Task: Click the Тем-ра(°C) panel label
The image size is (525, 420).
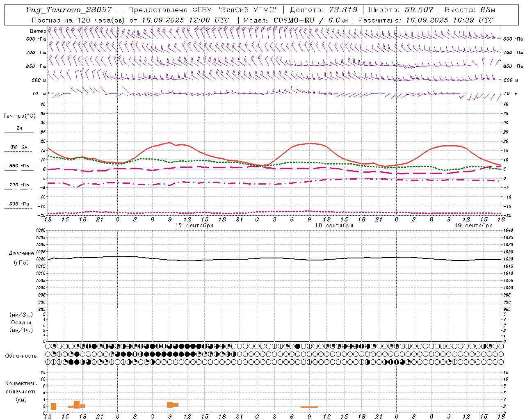Action: [19, 116]
